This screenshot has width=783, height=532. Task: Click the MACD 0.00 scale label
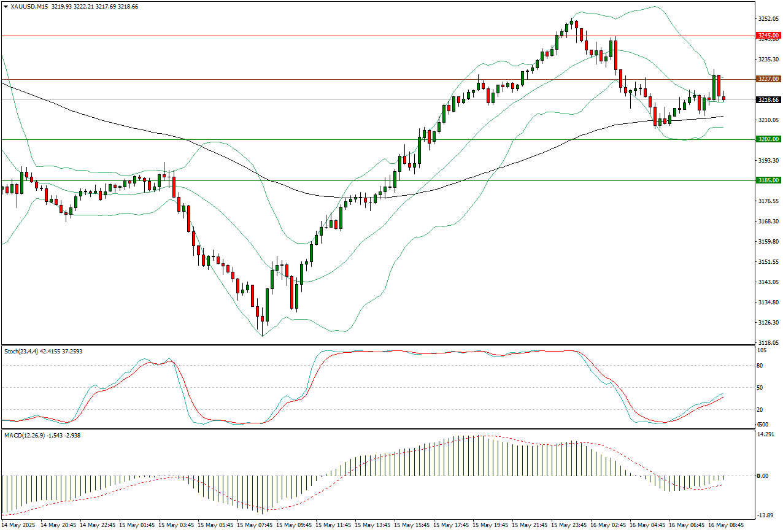(763, 476)
